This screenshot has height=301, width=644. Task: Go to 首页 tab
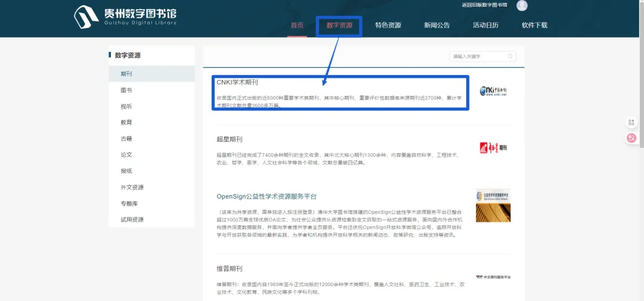pos(297,25)
